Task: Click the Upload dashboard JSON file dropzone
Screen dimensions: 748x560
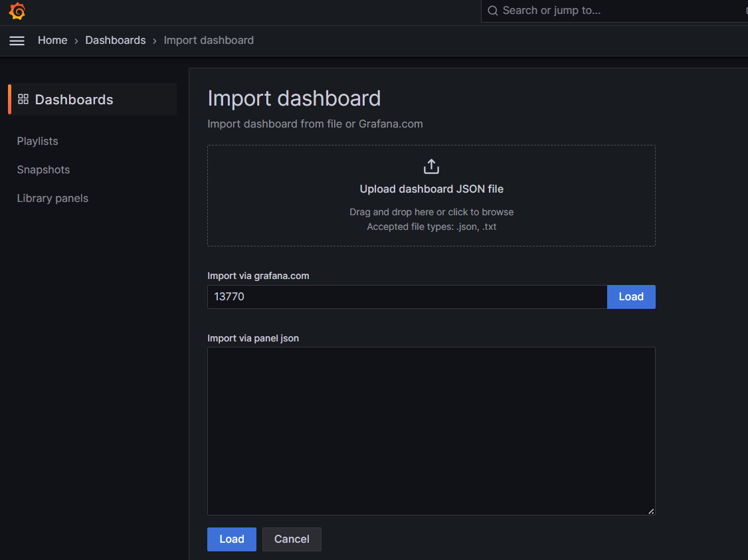Action: coord(431,195)
